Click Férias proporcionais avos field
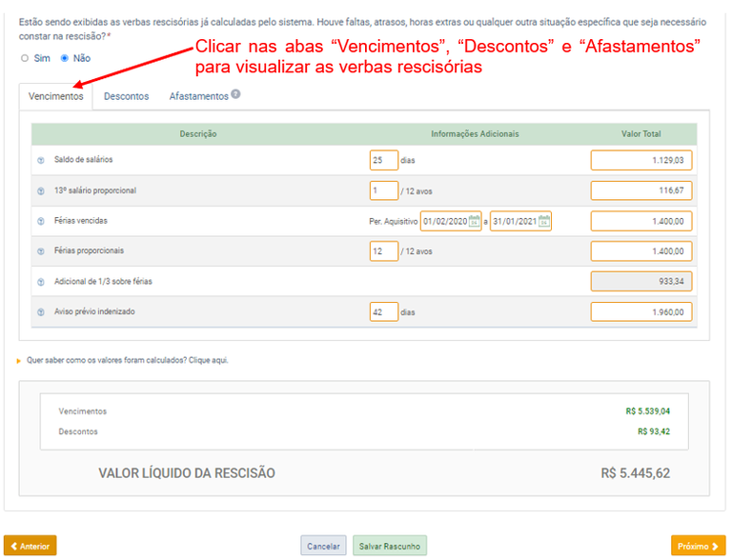 coord(384,251)
